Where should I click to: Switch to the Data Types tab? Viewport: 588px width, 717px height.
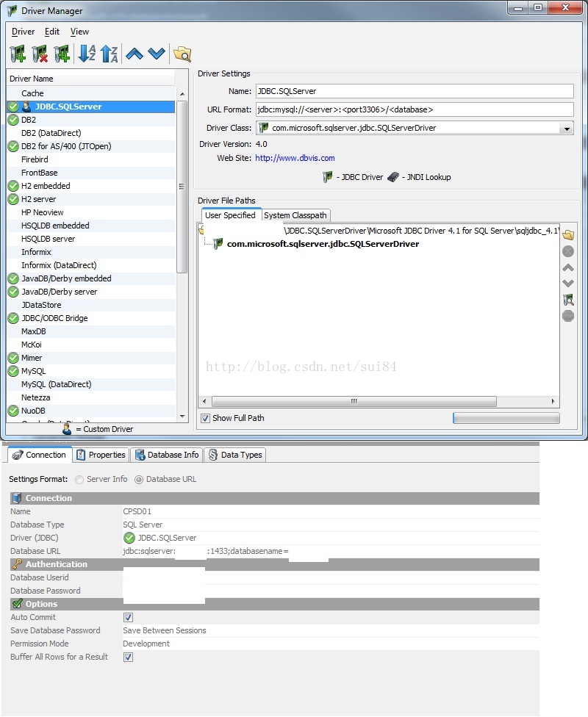pos(235,455)
